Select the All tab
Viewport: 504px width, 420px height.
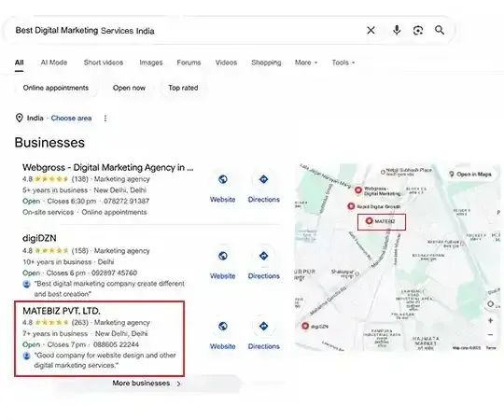pyautogui.click(x=19, y=63)
